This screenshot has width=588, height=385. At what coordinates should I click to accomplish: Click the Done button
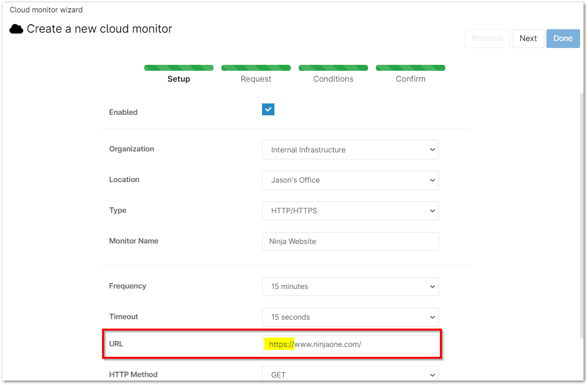pyautogui.click(x=563, y=39)
